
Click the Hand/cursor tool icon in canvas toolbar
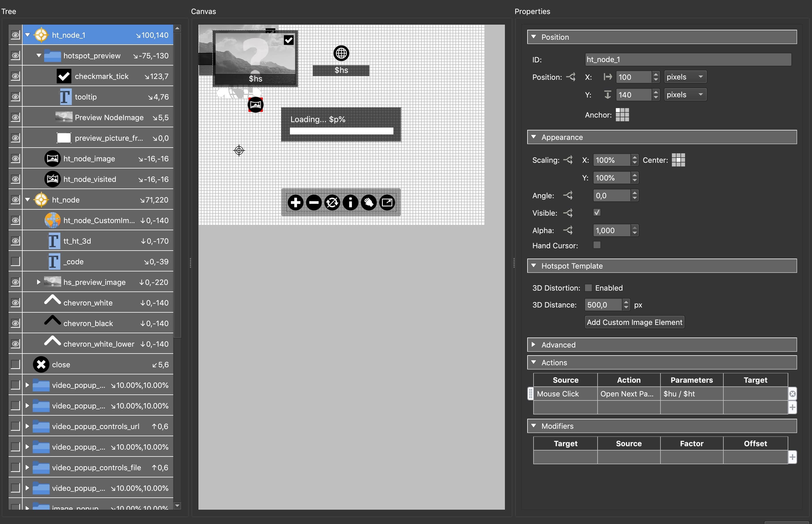click(367, 202)
